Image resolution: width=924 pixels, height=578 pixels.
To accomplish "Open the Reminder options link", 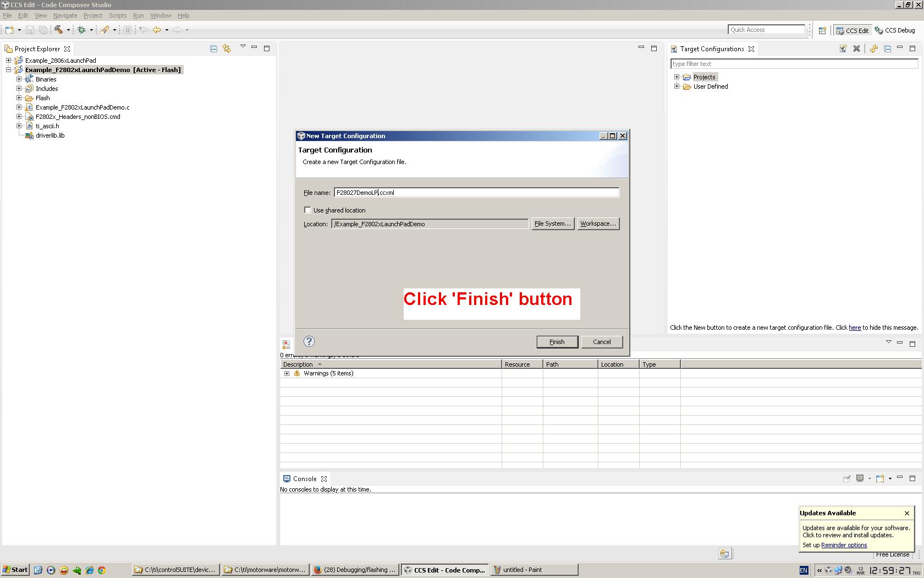I will tap(844, 545).
